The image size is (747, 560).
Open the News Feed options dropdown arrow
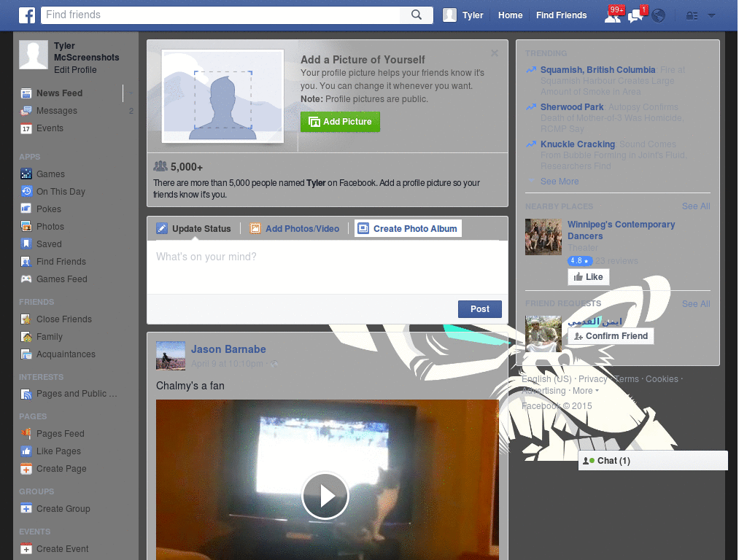[131, 93]
